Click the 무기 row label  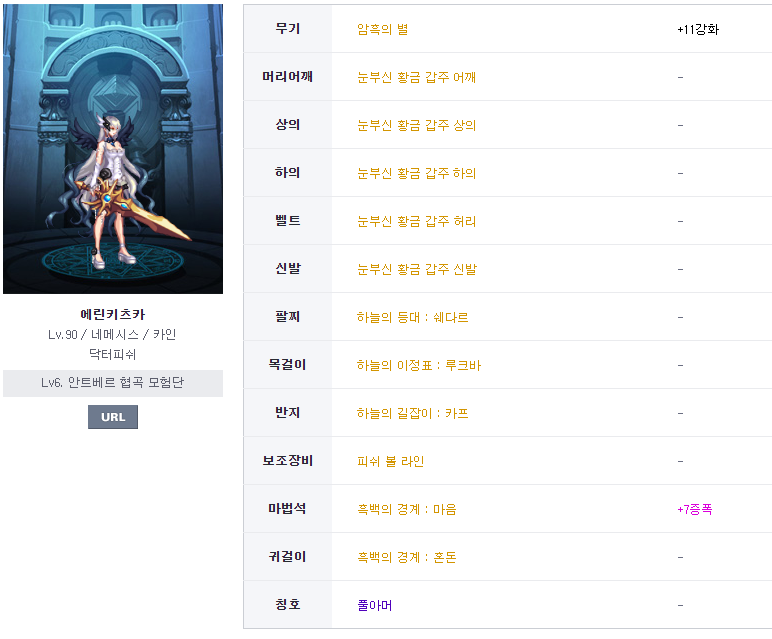coord(288,29)
